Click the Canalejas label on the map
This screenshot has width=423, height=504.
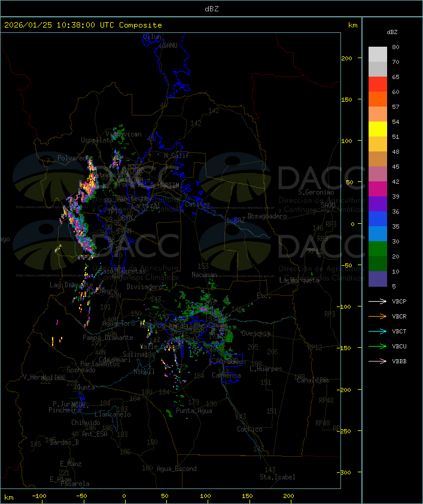click(x=313, y=380)
